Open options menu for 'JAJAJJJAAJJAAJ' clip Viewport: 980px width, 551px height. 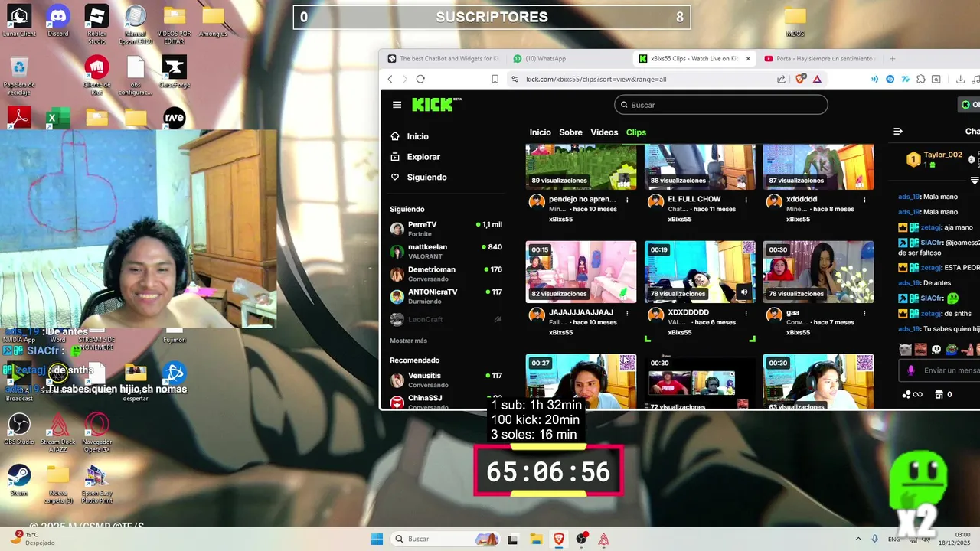(627, 313)
